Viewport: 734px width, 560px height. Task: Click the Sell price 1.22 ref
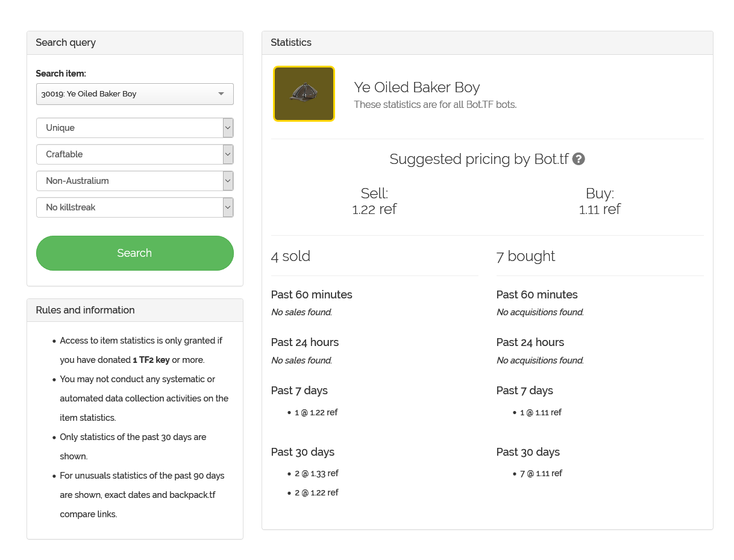coord(374,209)
